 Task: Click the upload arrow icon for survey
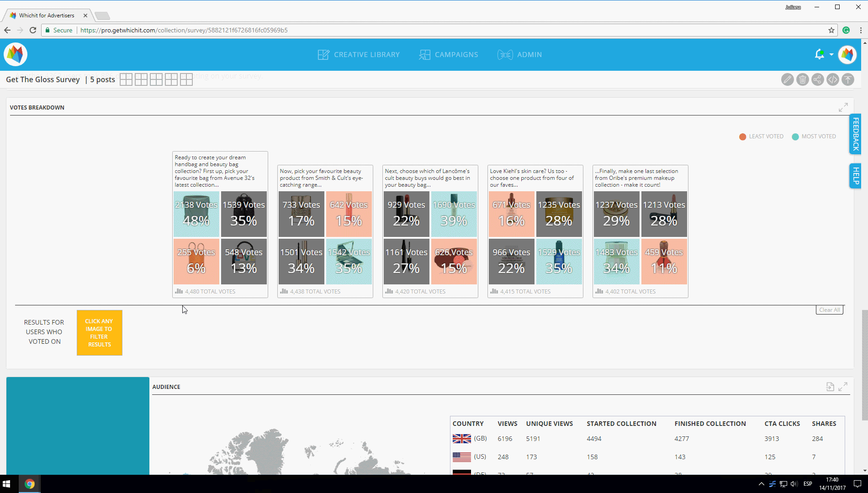(x=847, y=79)
